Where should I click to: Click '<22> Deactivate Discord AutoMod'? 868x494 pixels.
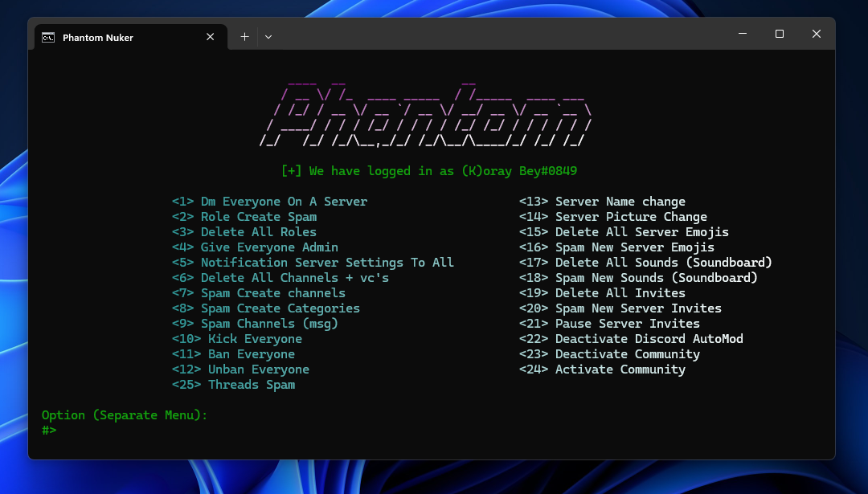click(x=631, y=338)
